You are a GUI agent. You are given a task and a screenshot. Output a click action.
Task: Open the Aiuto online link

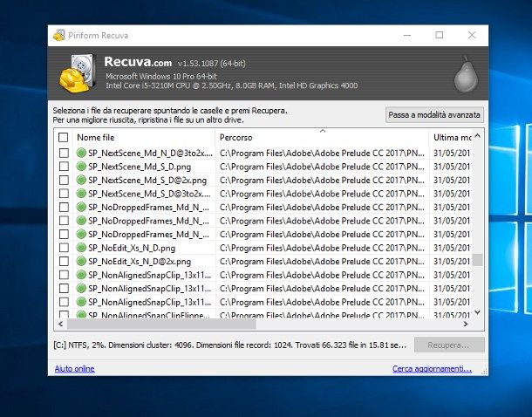pos(74,368)
